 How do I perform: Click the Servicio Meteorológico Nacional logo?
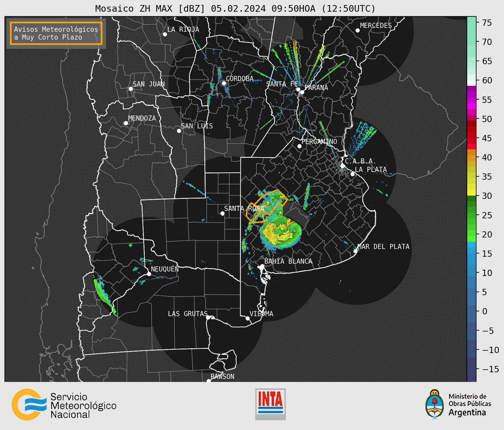pyautogui.click(x=64, y=405)
